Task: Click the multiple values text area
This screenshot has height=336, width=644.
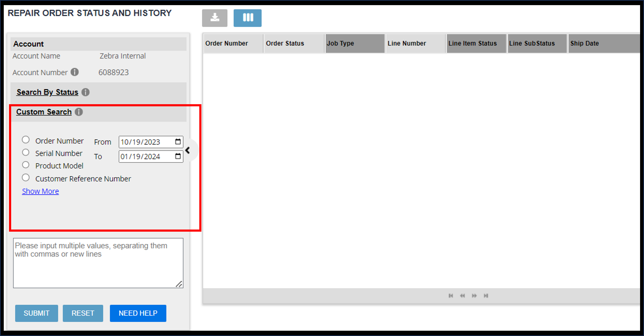Action: (x=98, y=263)
